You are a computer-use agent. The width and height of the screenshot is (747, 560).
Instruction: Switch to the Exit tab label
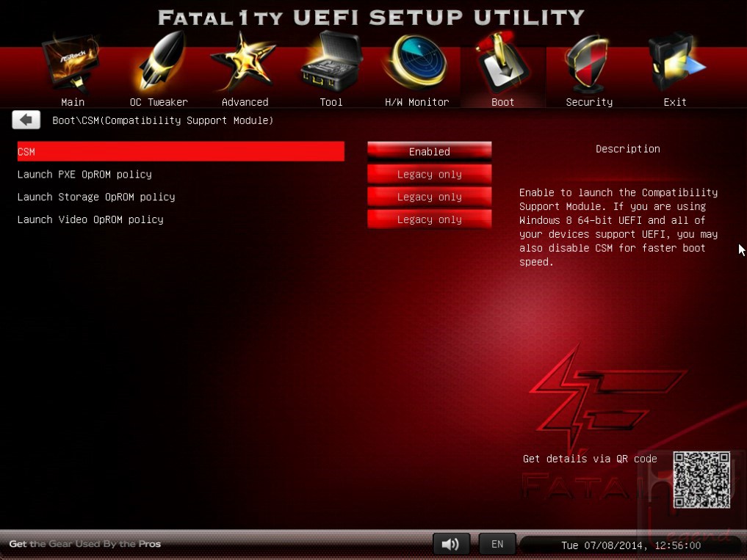[675, 102]
